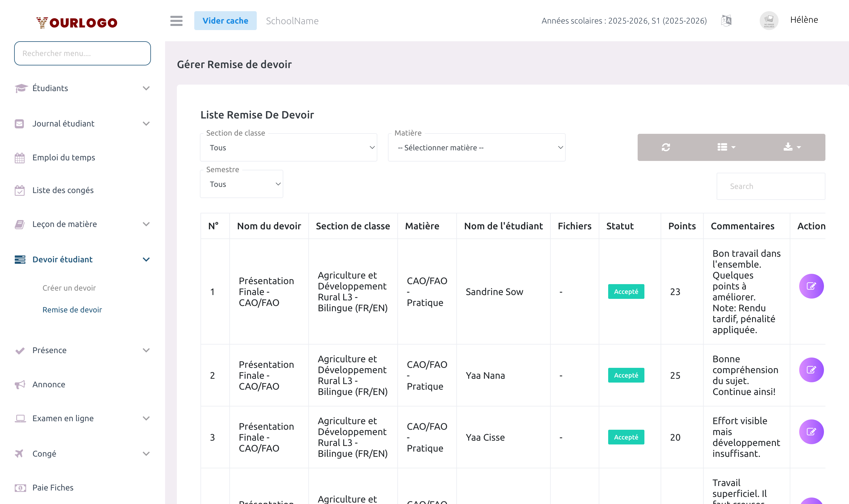Viewport: 849px width, 504px height.
Task: Collapse the Devoir étudiant menu
Action: coord(81,259)
